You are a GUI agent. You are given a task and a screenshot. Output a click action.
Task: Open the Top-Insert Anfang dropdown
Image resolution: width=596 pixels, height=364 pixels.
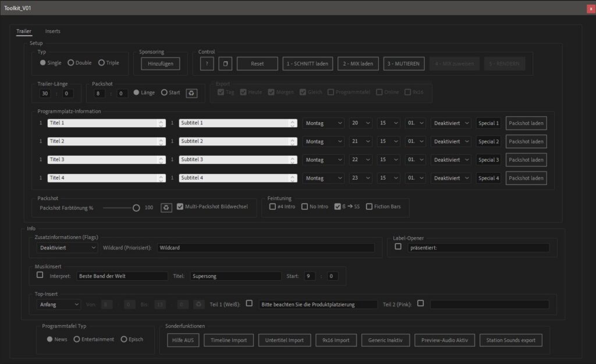point(59,305)
